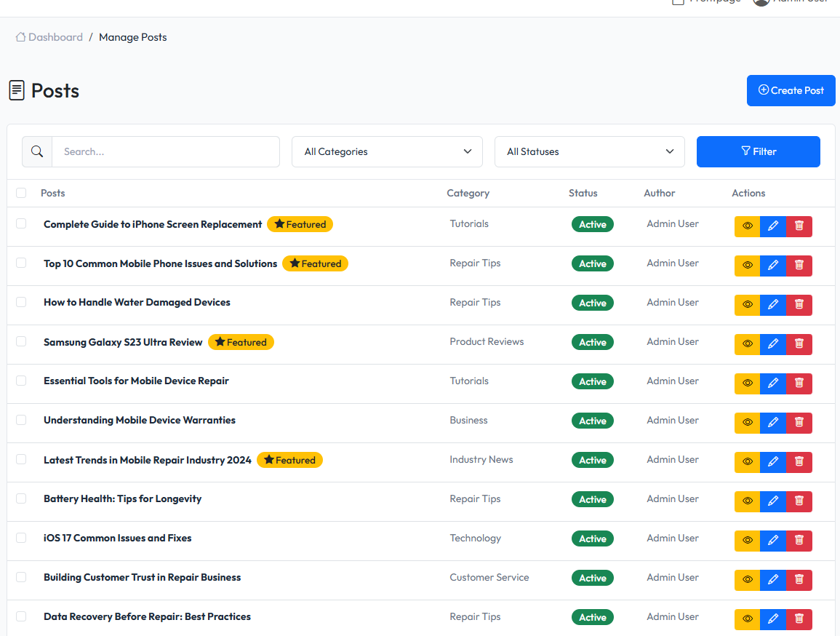Edit the Battery Health Tips for Longevity post

click(773, 501)
